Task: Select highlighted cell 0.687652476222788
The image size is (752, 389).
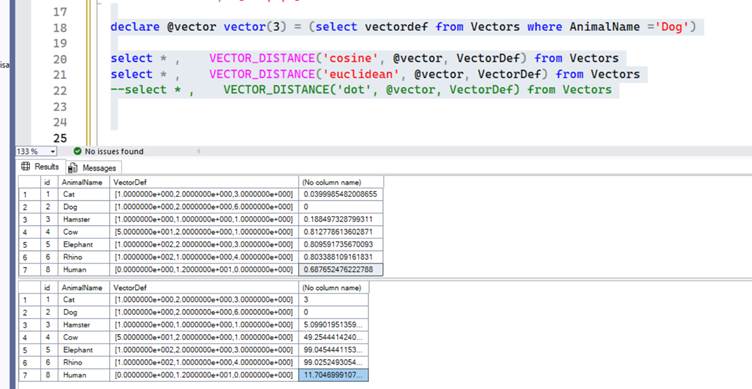Action: pos(341,270)
